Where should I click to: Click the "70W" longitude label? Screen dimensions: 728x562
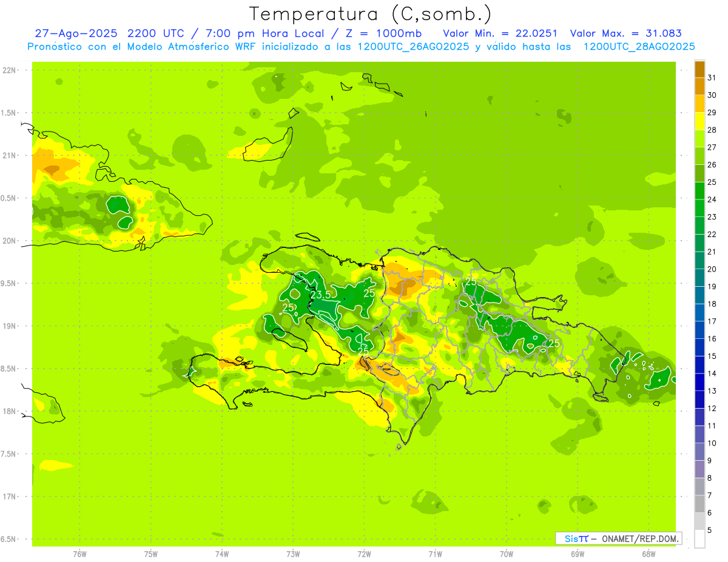pyautogui.click(x=507, y=554)
